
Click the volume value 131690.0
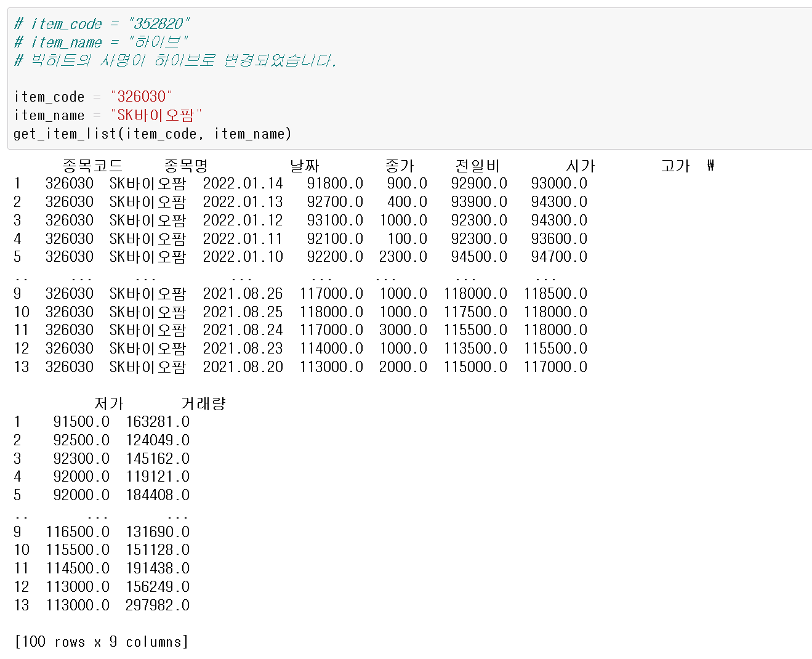(158, 532)
